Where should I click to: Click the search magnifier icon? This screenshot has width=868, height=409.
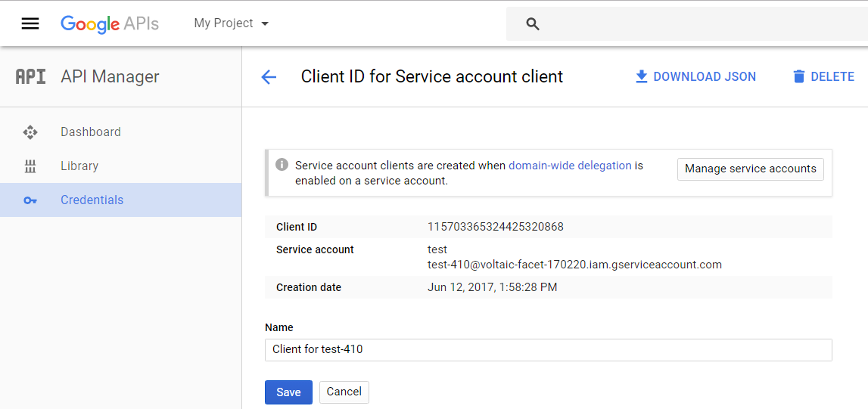point(533,24)
